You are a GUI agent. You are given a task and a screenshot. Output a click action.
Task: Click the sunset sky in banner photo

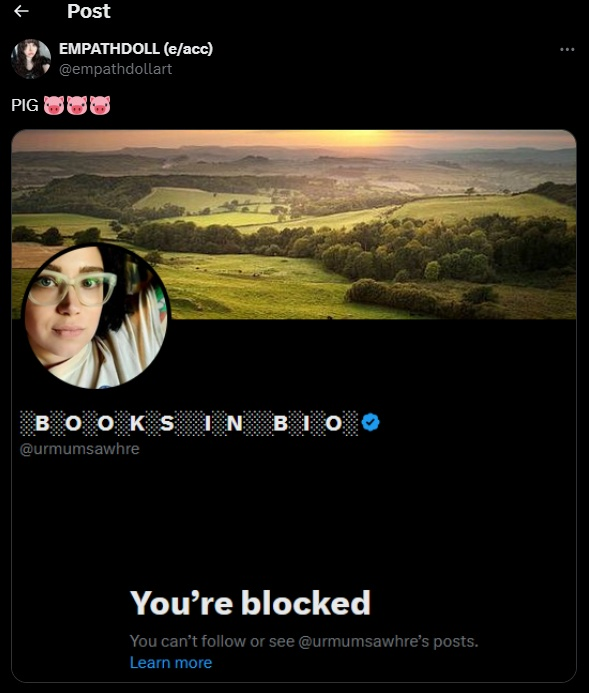coord(294,139)
